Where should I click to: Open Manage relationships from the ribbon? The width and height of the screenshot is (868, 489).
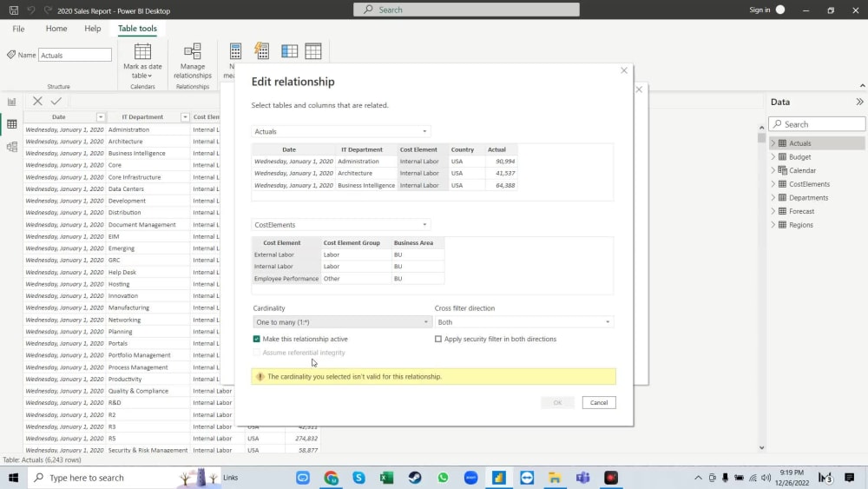point(192,61)
